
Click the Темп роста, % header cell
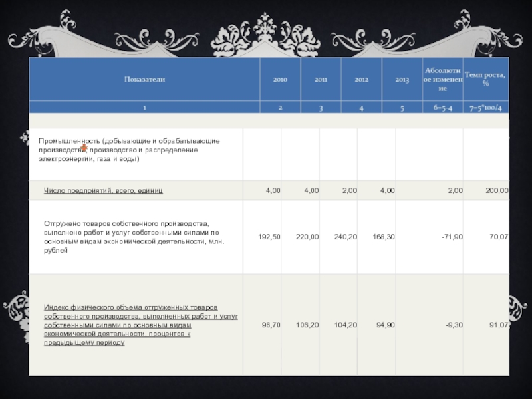pyautogui.click(x=485, y=79)
